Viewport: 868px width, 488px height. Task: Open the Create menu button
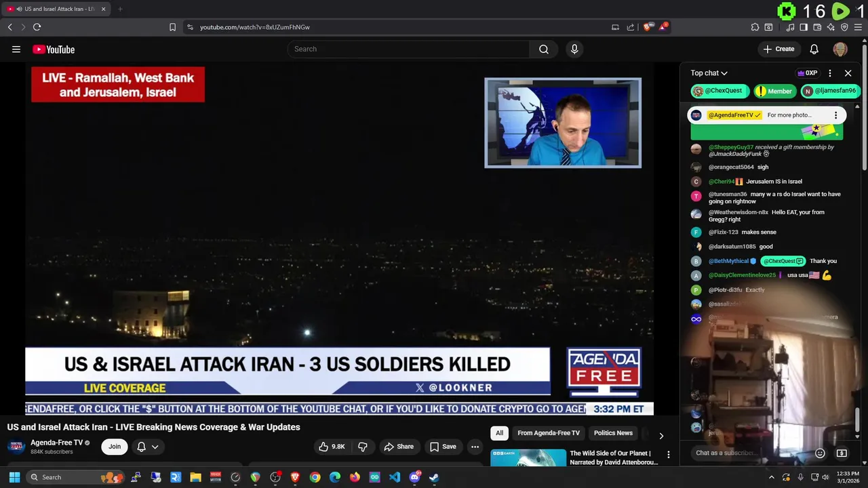coord(778,49)
